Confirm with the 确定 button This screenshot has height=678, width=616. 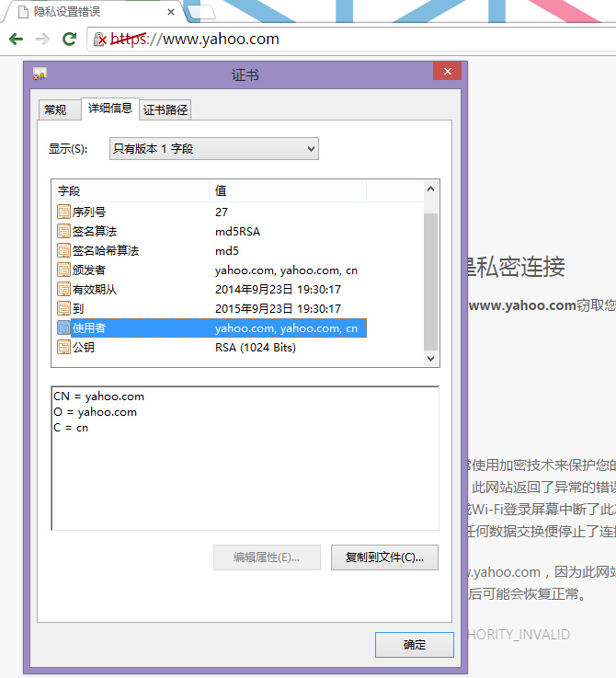415,645
